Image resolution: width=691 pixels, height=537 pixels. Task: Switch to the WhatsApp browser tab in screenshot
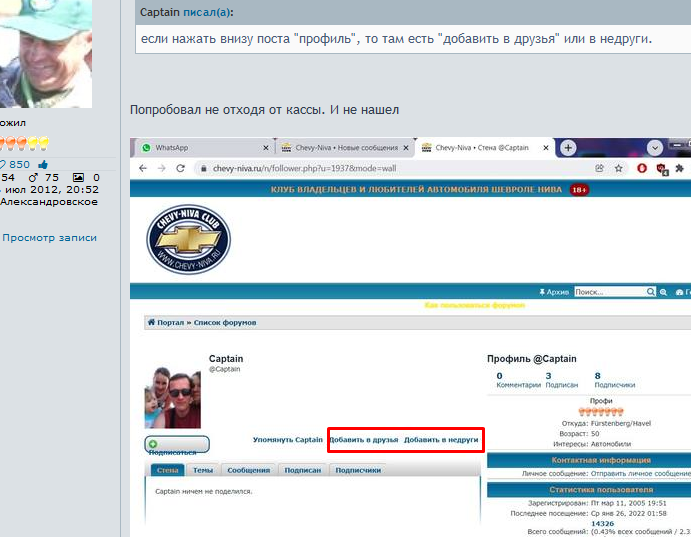point(202,148)
